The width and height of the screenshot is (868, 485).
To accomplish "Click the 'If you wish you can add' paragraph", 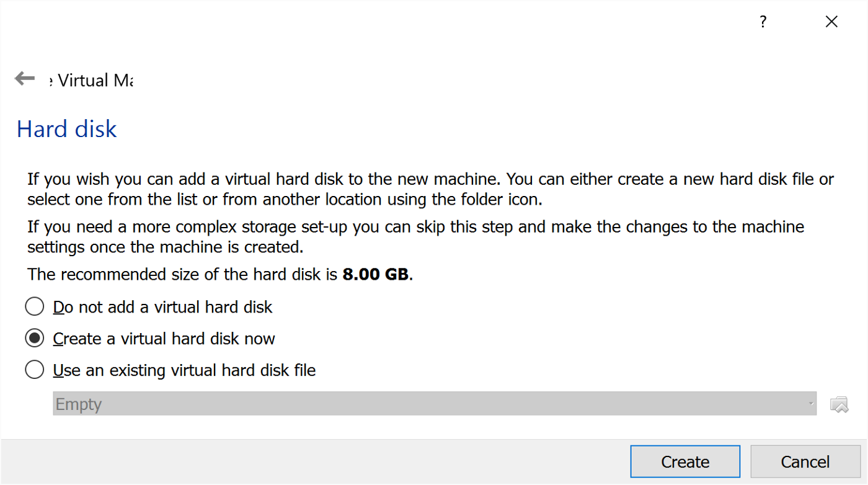I will pyautogui.click(x=430, y=190).
